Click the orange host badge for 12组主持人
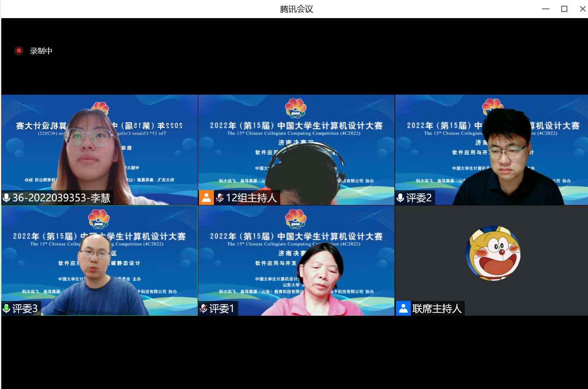 [x=206, y=198]
